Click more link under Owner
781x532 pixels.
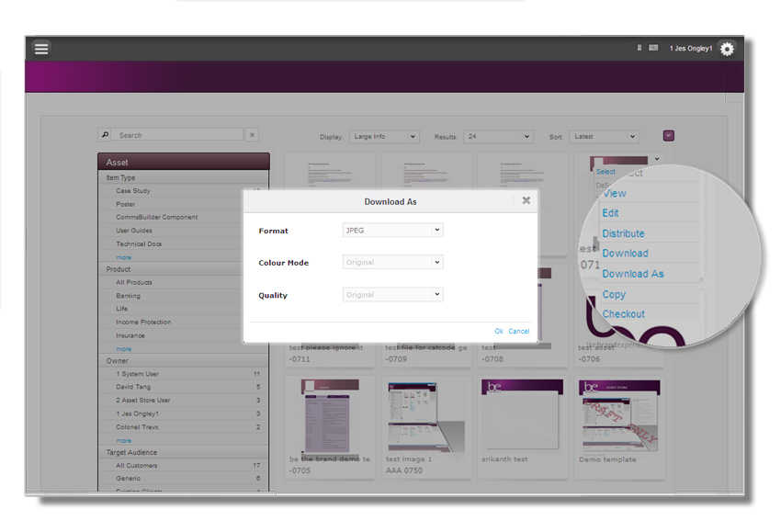[123, 441]
